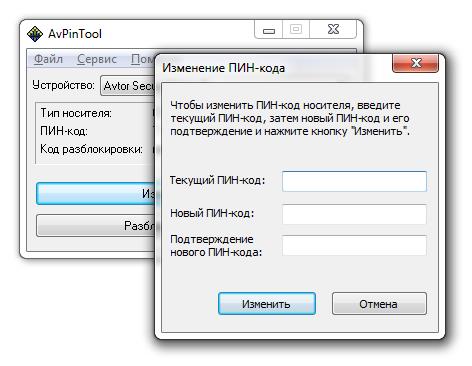The height and width of the screenshot is (366, 472).
Task: Click the Код разблокировки label
Action: [x=92, y=149]
